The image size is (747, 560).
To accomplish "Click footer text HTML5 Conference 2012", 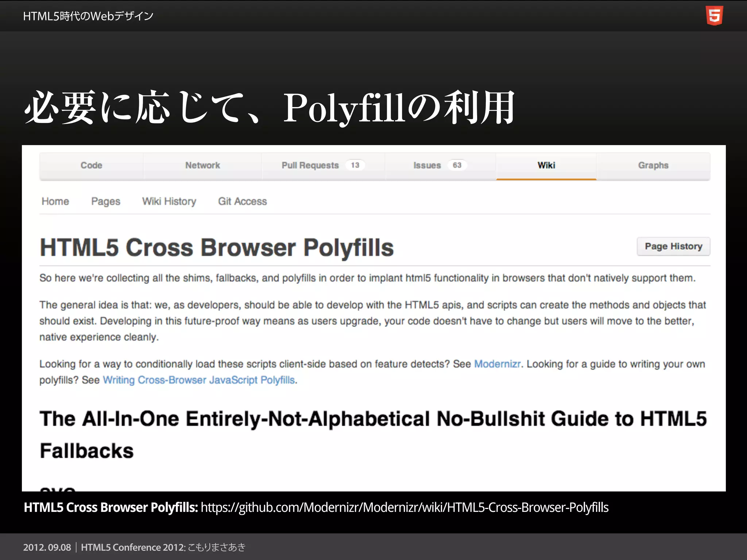I will (x=133, y=547).
